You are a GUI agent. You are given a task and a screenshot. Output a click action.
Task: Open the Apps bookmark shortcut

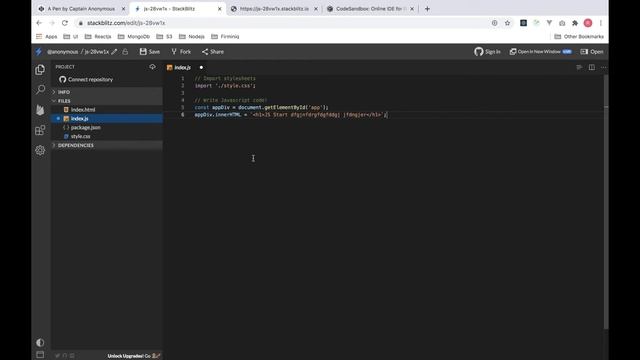47,37
